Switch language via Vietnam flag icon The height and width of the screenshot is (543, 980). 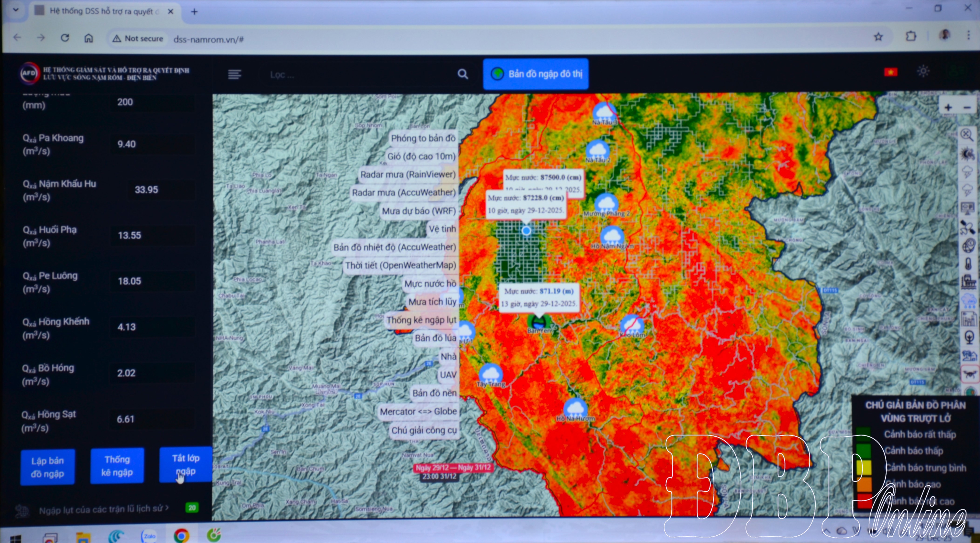tap(891, 72)
